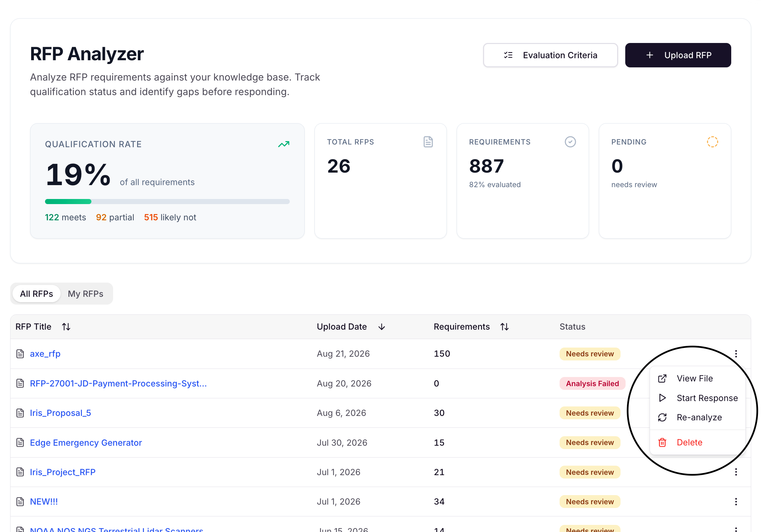Viewport: 761px width, 532px height.
Task: Click the file icon beside Edge Emergency Generator
Action: [x=20, y=443]
